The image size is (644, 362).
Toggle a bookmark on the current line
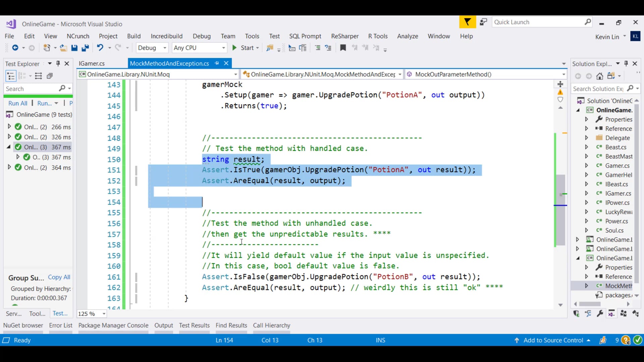[x=343, y=48]
